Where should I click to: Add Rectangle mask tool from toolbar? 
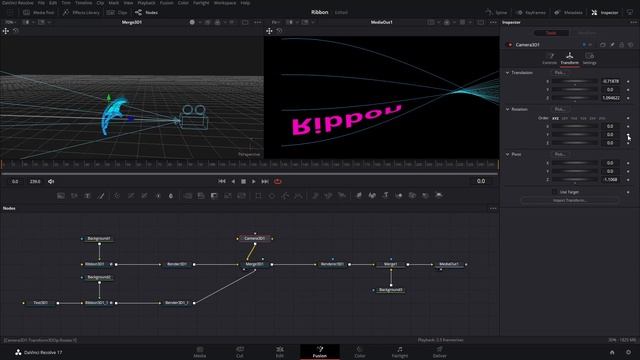tap(258, 196)
